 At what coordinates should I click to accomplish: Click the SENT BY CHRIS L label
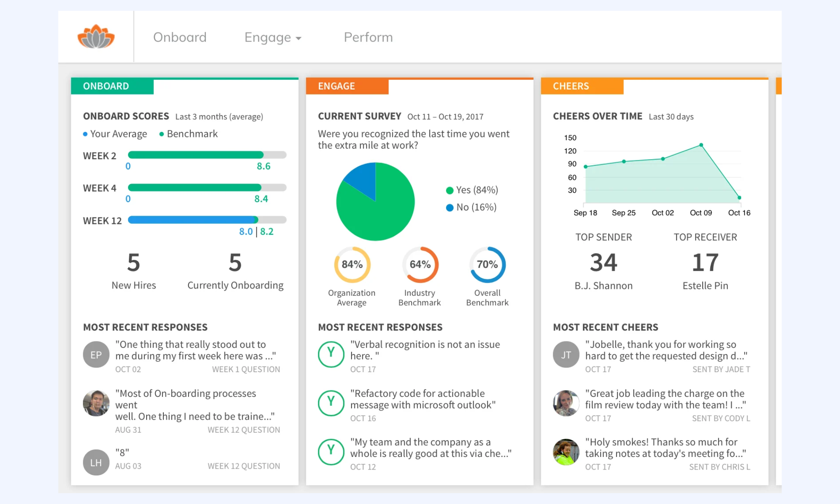click(x=719, y=467)
